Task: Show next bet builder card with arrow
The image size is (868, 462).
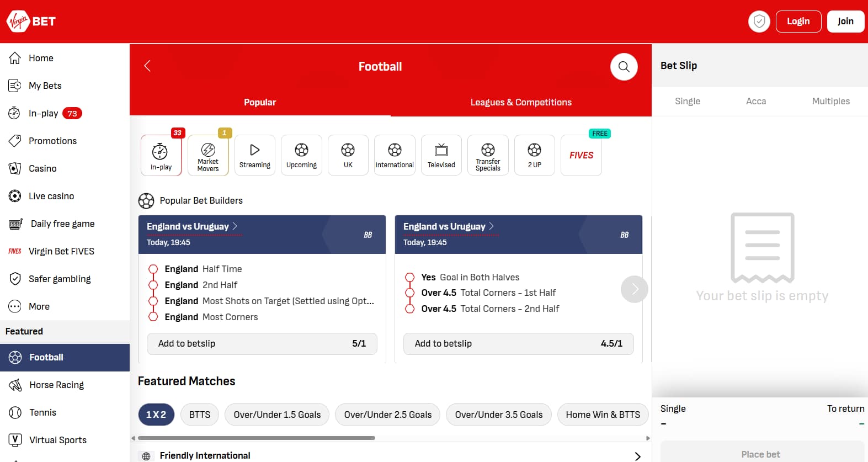Action: [635, 289]
